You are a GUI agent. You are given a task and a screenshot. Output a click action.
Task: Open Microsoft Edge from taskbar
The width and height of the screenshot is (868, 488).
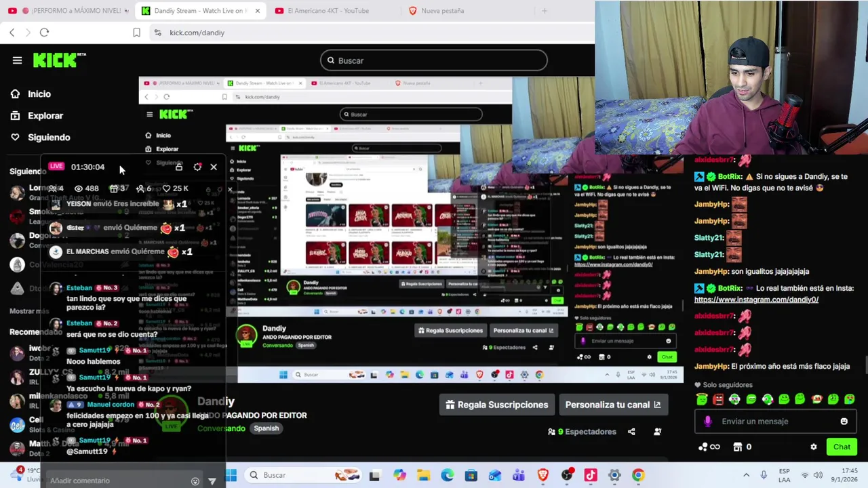(x=447, y=475)
